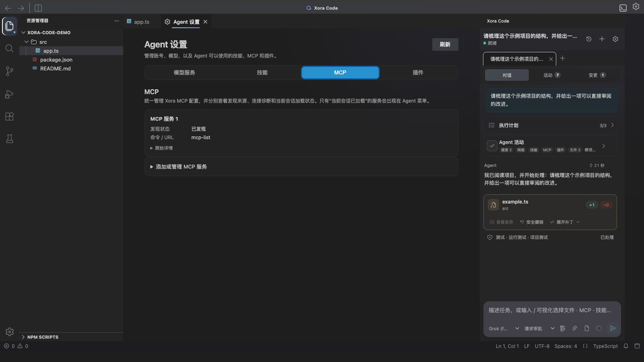Image resolution: width=644 pixels, height=362 pixels.
Task: Click the example.ts file icon in the change card
Action: 493,205
